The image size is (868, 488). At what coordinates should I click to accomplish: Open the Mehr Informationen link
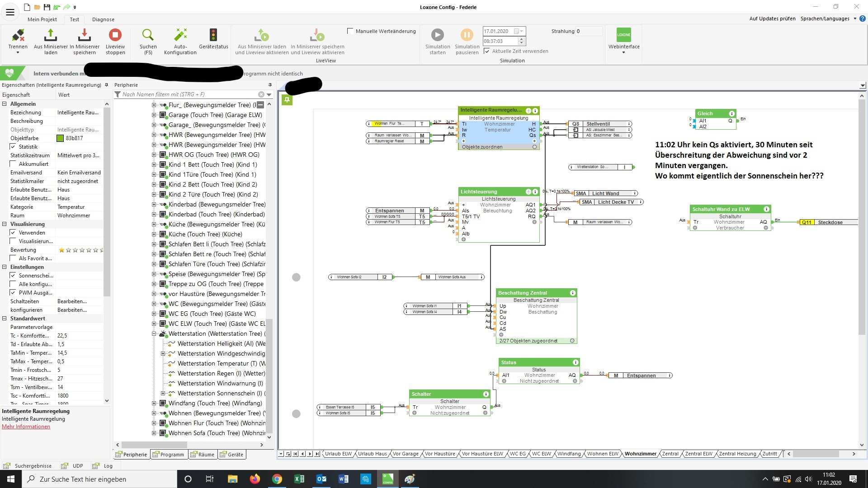pyautogui.click(x=26, y=427)
